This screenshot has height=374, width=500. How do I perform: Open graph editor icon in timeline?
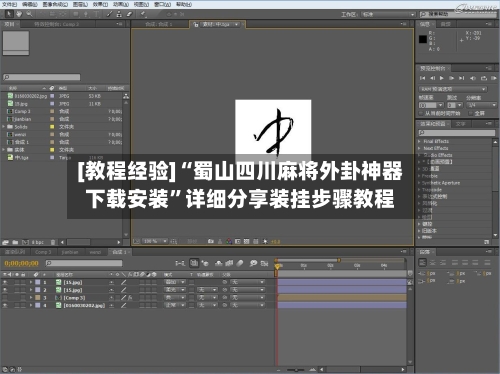(265, 263)
